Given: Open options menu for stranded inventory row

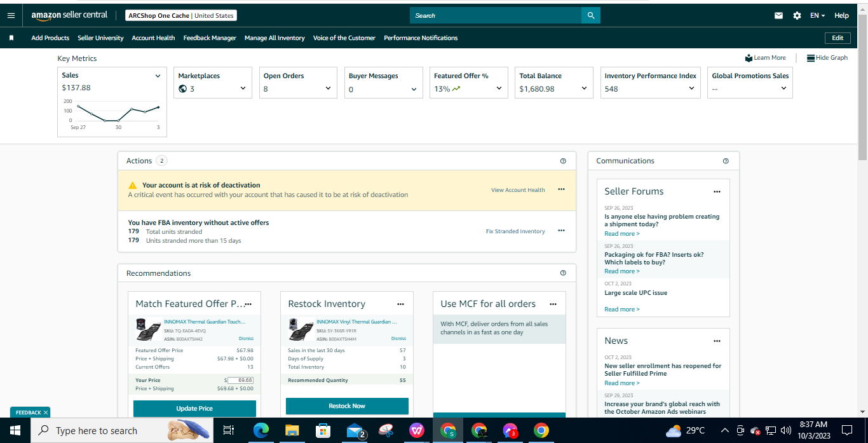Looking at the screenshot, I should pos(561,231).
